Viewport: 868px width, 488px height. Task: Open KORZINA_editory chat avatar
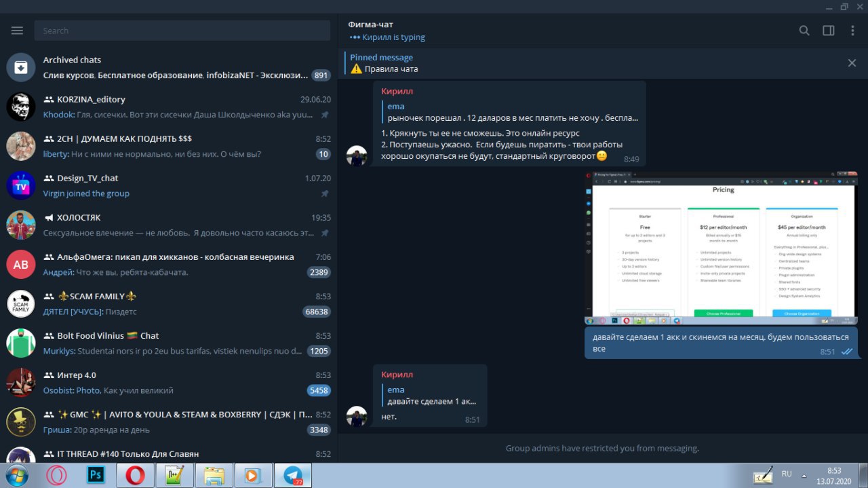coord(21,107)
